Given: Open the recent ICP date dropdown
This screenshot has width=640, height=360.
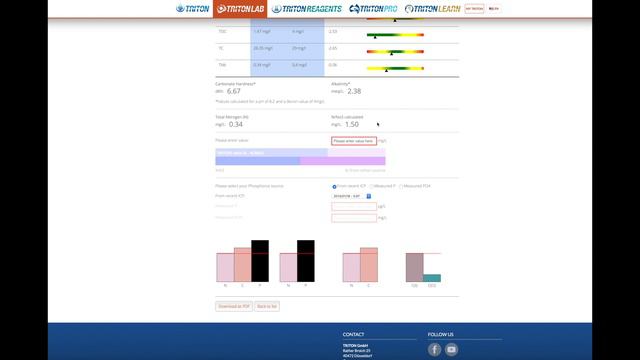Looking at the screenshot, I should (351, 196).
